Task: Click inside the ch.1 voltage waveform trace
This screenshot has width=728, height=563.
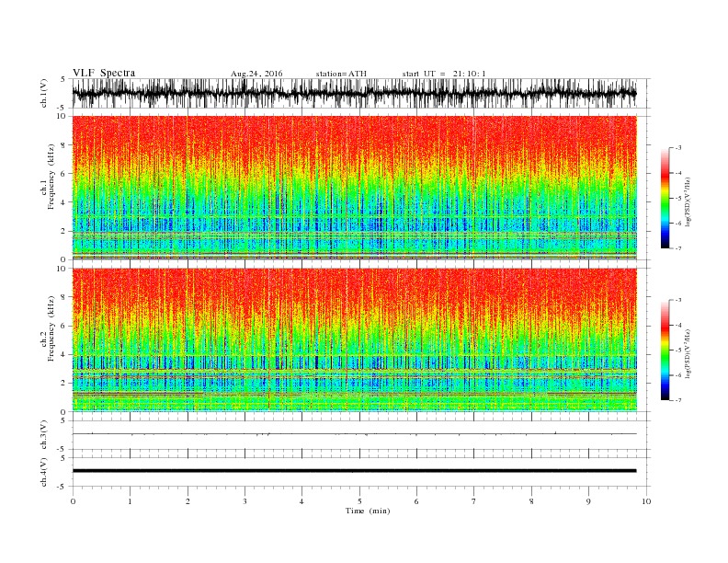Action: pos(354,93)
